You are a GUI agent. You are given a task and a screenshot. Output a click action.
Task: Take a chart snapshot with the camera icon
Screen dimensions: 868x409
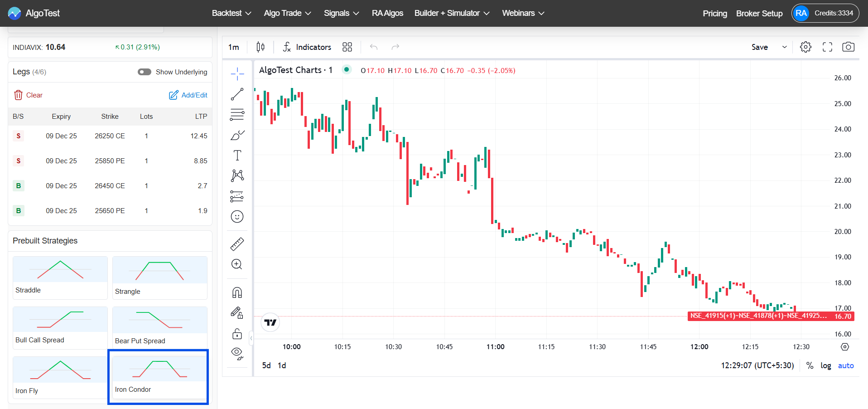[848, 47]
